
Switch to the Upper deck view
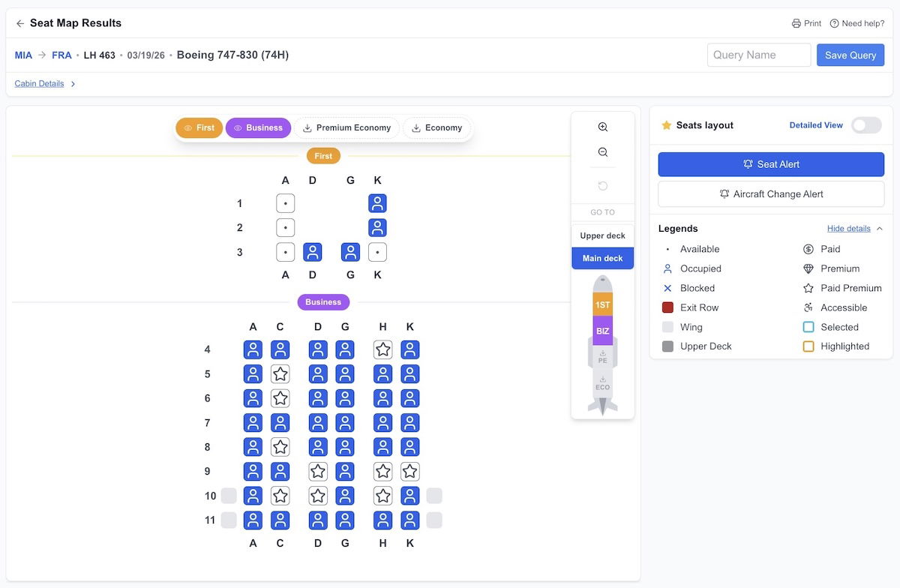tap(602, 235)
